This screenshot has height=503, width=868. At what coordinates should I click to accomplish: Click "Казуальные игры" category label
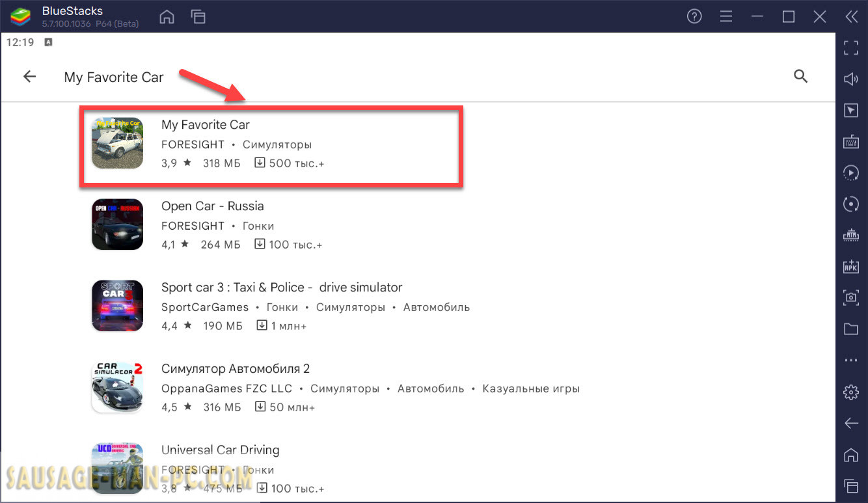coord(531,388)
